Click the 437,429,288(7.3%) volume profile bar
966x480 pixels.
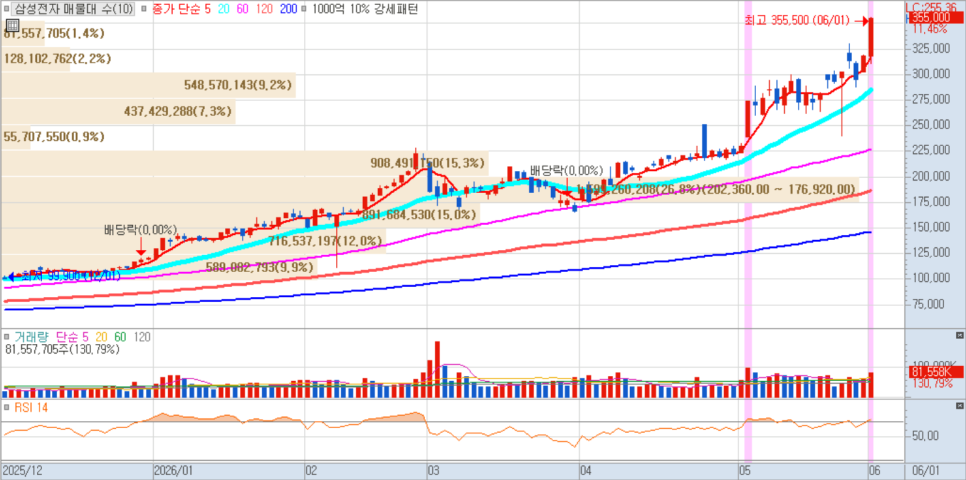[118, 112]
